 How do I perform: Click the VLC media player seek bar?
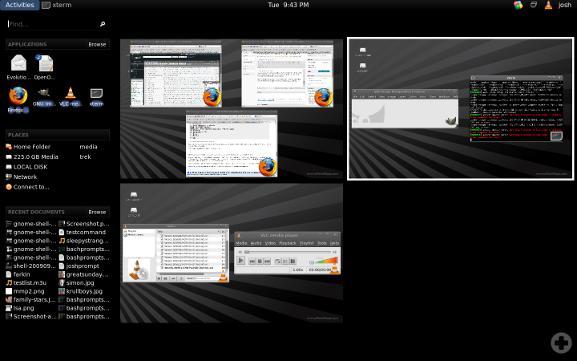pos(287,252)
